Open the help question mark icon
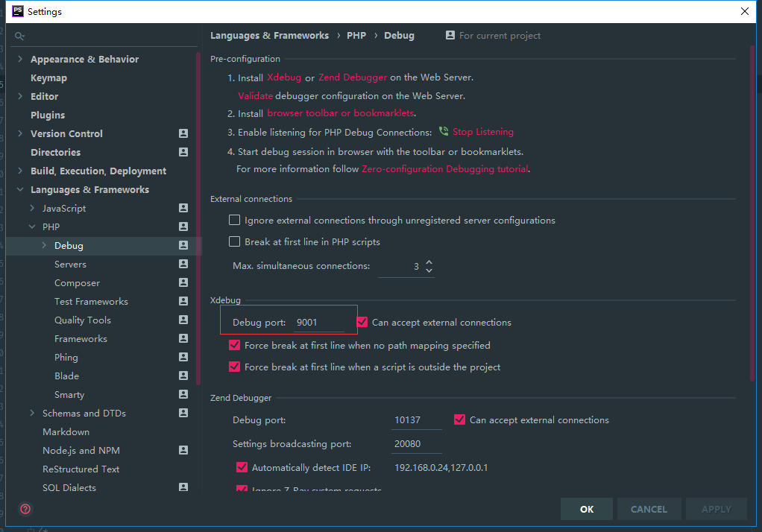 pyautogui.click(x=25, y=509)
